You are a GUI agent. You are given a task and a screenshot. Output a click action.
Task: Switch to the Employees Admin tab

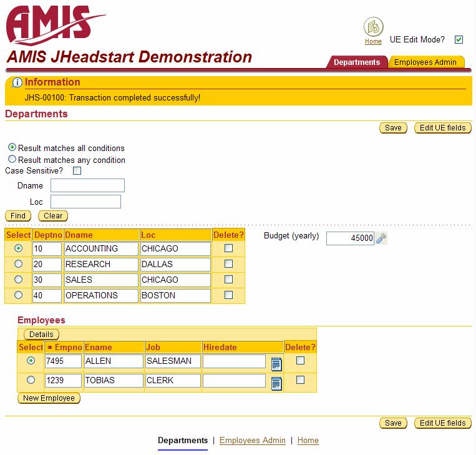425,62
